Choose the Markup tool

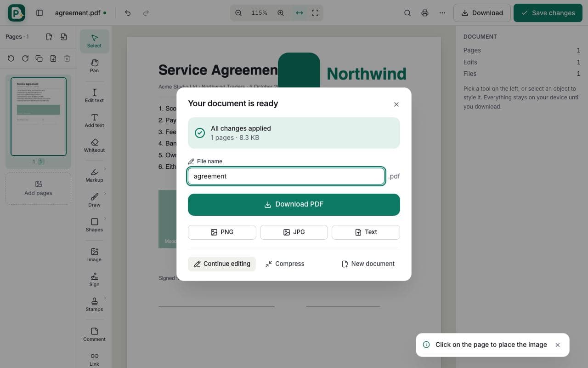point(94,175)
